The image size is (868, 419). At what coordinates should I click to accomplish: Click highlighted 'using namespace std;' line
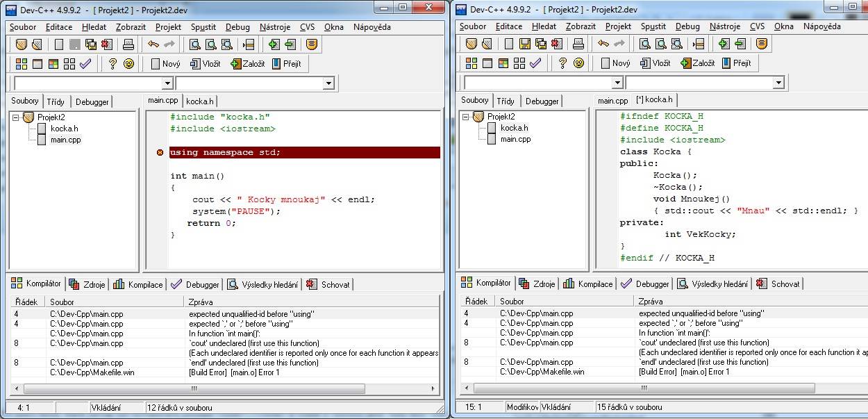click(x=304, y=152)
